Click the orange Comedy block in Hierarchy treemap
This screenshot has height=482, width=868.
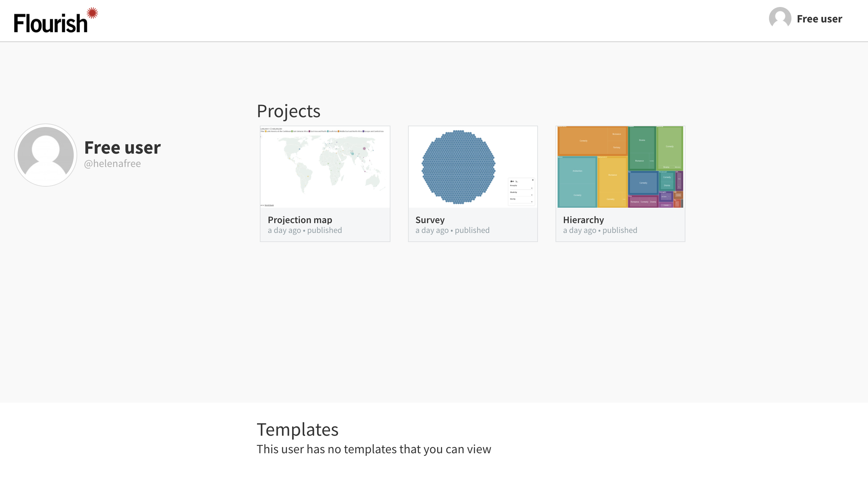tap(583, 141)
